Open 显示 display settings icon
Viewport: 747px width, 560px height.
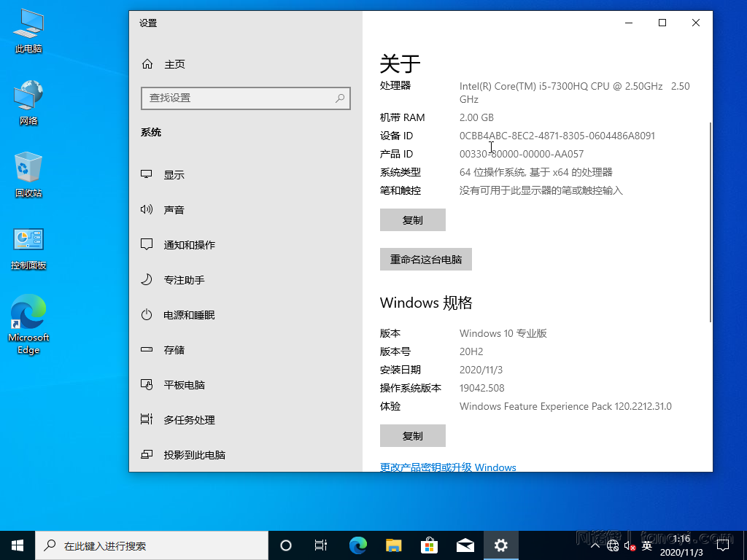[146, 175]
